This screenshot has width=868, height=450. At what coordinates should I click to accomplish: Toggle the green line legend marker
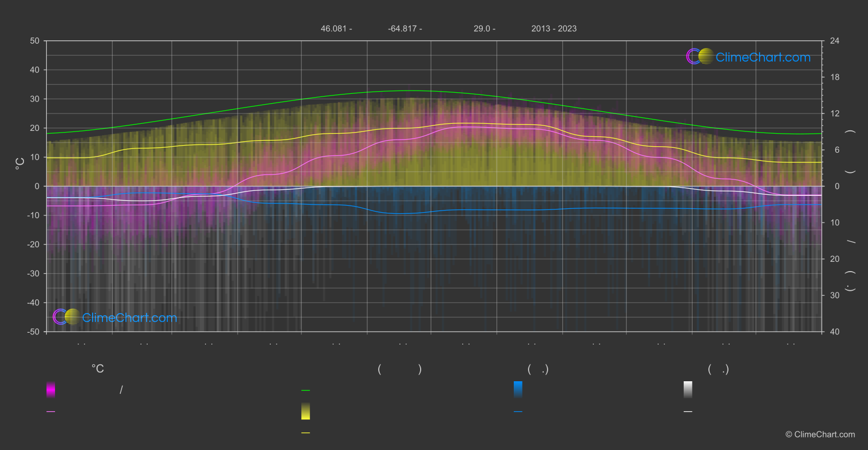point(306,391)
